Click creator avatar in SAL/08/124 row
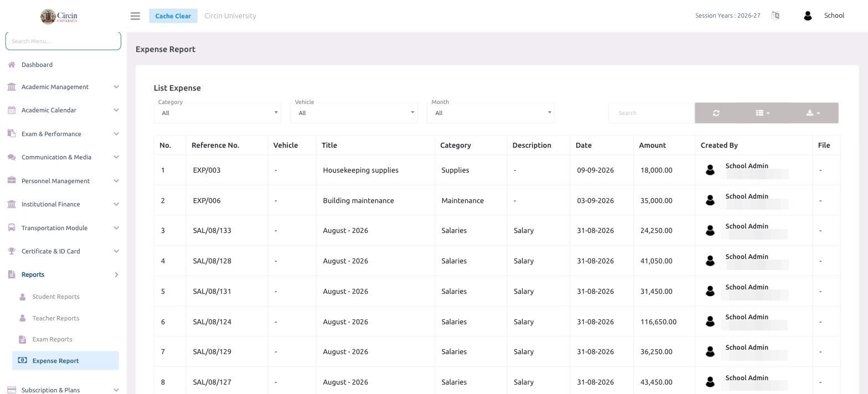868x394 pixels. pos(710,322)
